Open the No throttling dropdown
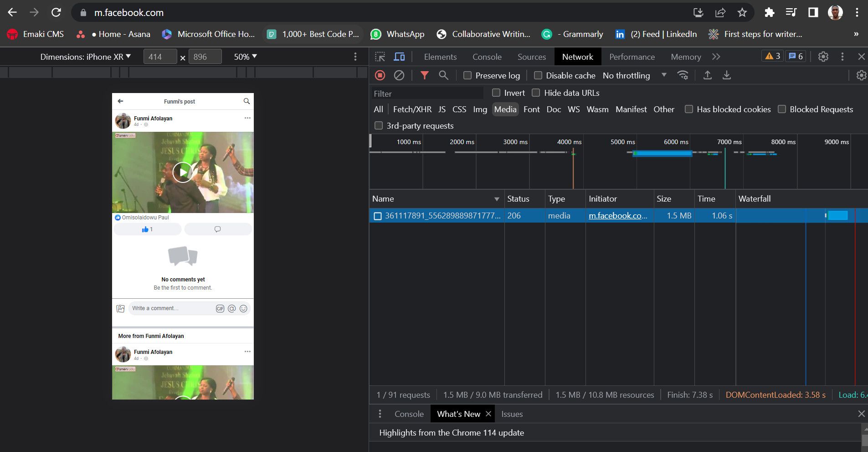Viewport: 868px width, 452px height. (x=634, y=76)
